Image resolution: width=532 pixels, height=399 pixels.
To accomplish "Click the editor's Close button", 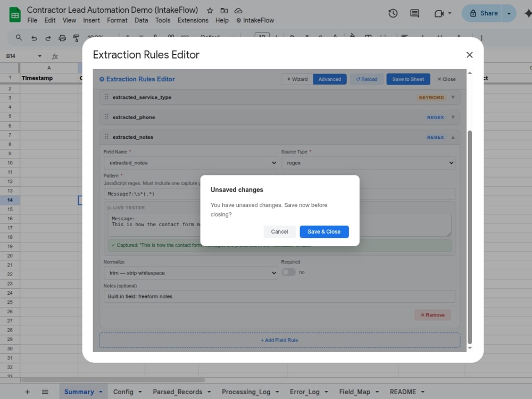I will pos(446,79).
